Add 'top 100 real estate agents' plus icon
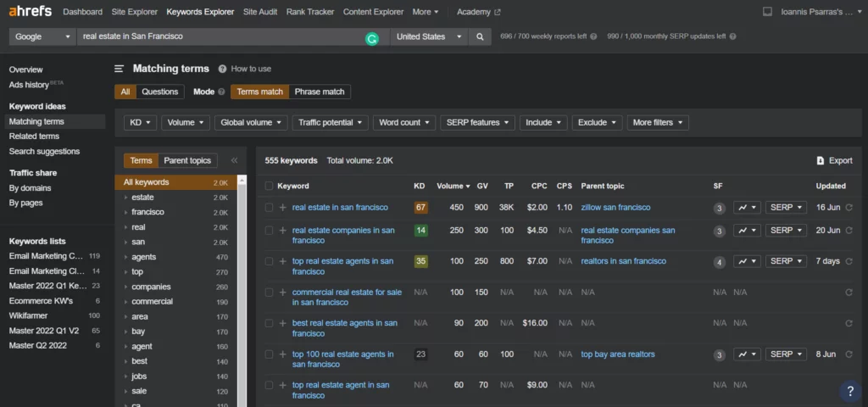Viewport: 868px width, 407px height. [283, 354]
